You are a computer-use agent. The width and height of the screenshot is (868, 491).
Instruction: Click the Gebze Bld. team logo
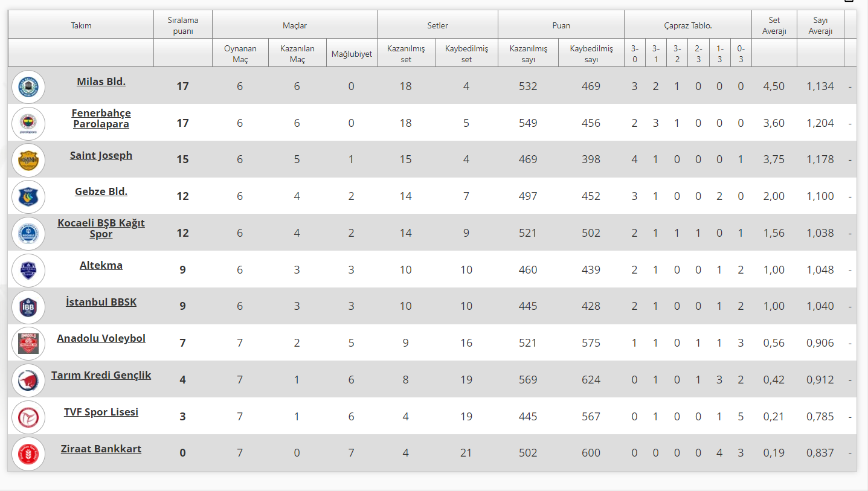click(x=28, y=196)
